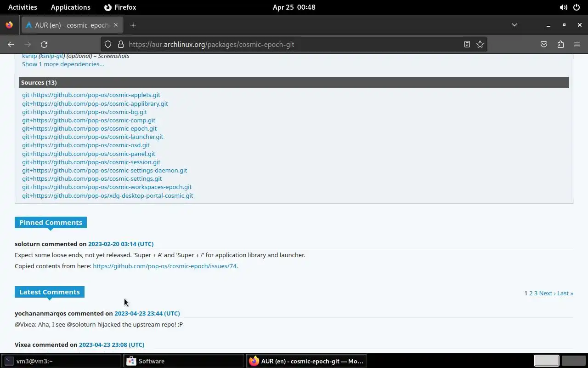
Task: Open the cosmic-applibrary.git source link
Action: [95, 103]
